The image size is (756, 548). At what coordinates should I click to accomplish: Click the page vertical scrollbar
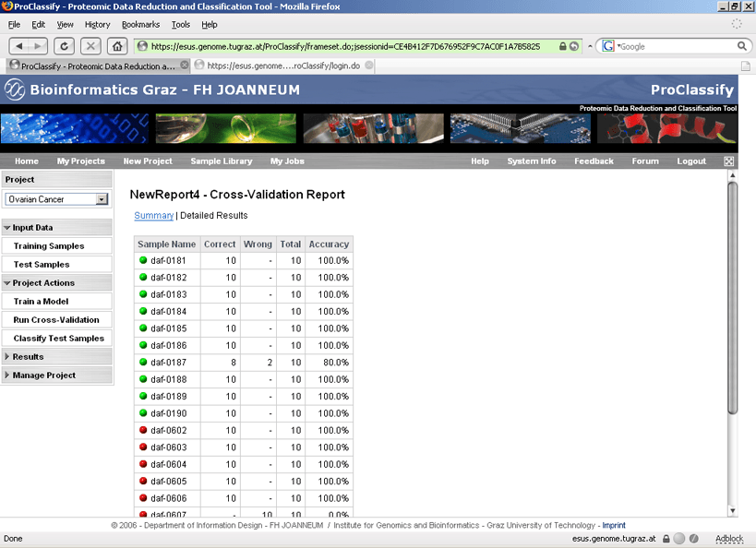[733, 295]
